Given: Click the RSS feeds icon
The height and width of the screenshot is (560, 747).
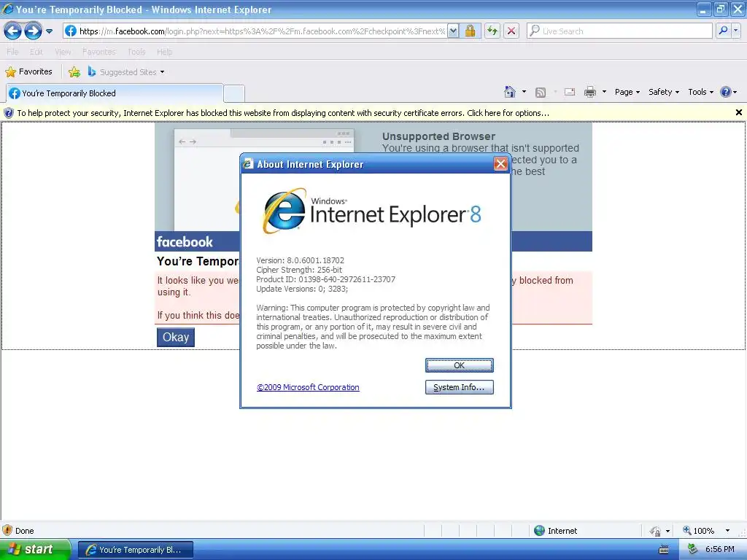Looking at the screenshot, I should point(541,93).
